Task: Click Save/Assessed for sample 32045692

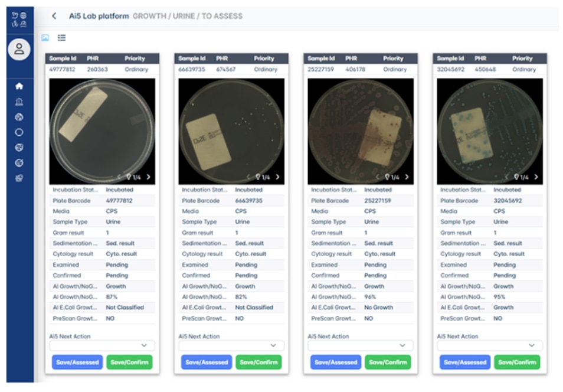Action: click(x=465, y=362)
